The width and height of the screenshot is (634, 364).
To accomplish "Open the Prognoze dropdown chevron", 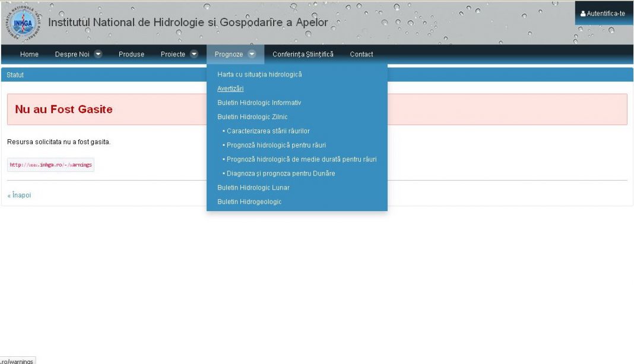I will click(252, 54).
